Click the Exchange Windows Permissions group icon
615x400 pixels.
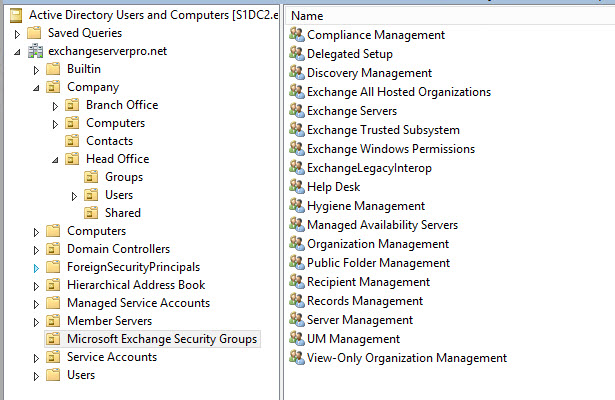297,149
